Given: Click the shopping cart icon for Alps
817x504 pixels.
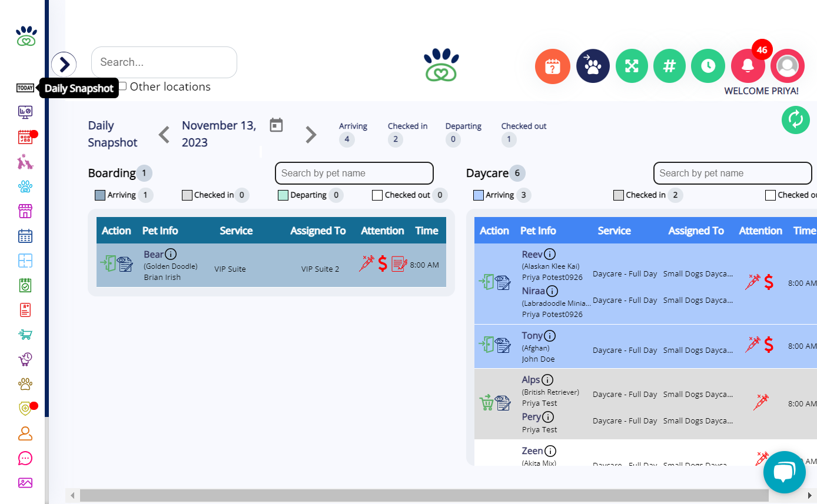Looking at the screenshot, I should click(486, 403).
